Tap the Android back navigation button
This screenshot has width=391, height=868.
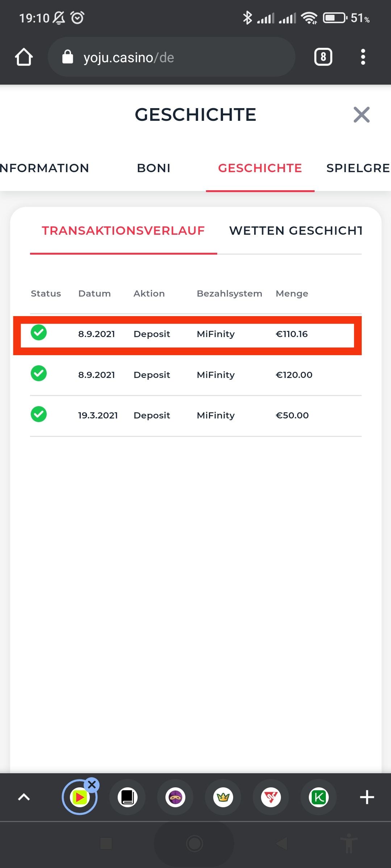(x=282, y=843)
